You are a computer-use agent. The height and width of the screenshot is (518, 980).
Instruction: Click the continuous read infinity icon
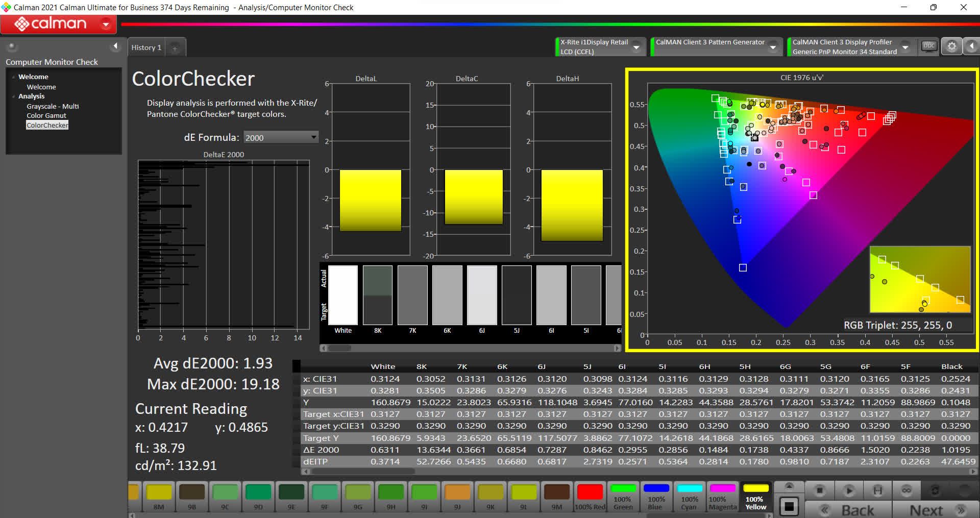tap(906, 490)
